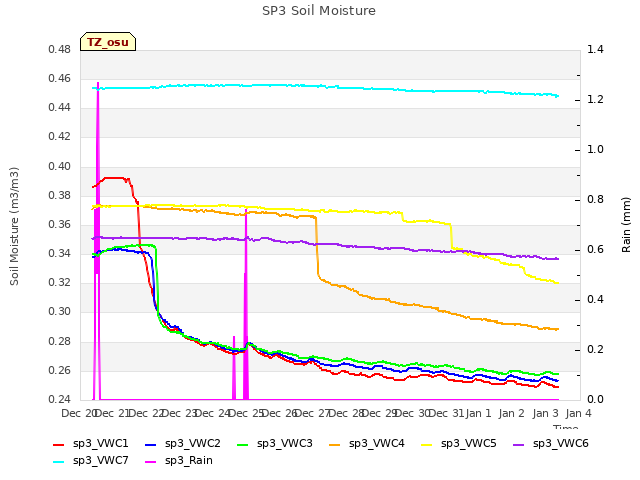Click the 0.0 rain axis value
This screenshot has height=480, width=640.
(596, 399)
